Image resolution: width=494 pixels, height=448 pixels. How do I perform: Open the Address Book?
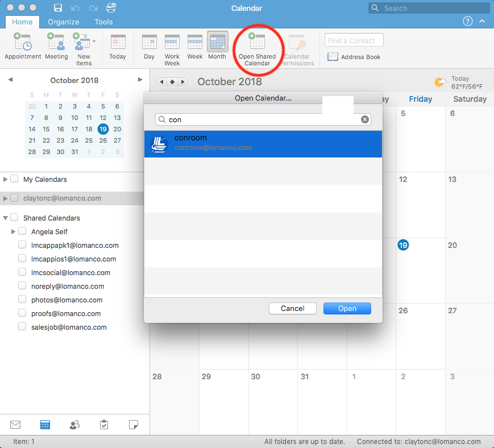354,57
